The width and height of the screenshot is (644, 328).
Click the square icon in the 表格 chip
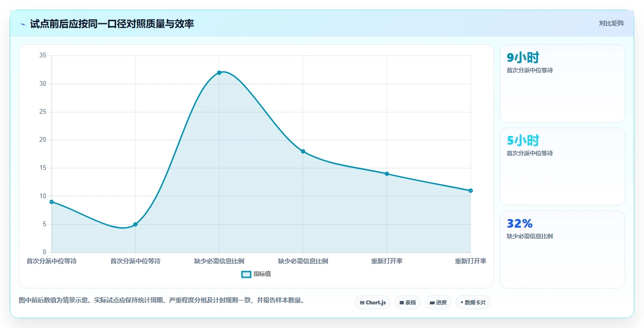tap(402, 303)
